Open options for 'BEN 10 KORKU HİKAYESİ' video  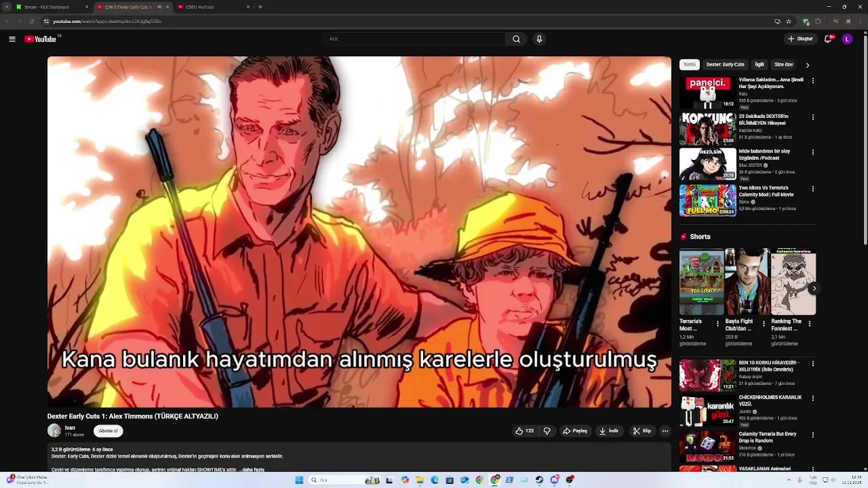pyautogui.click(x=813, y=364)
